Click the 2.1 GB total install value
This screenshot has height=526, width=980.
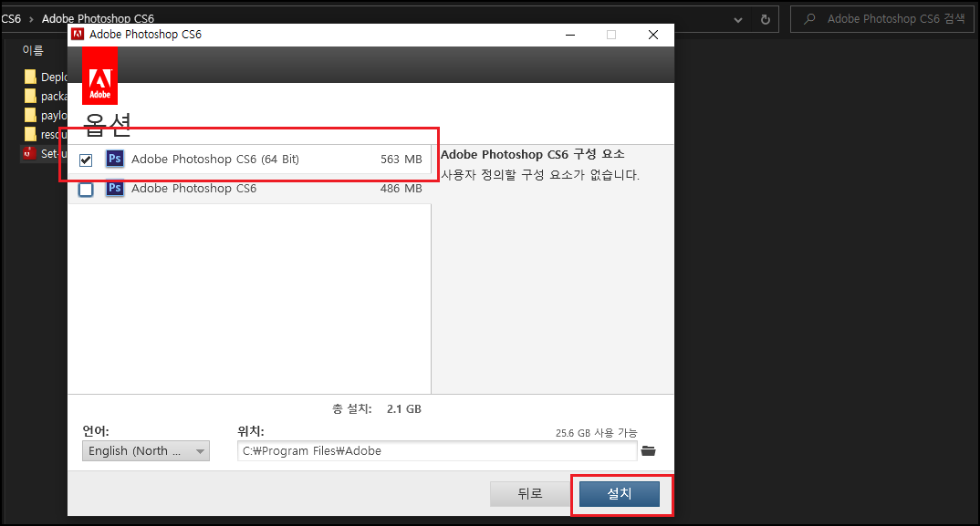click(x=403, y=409)
